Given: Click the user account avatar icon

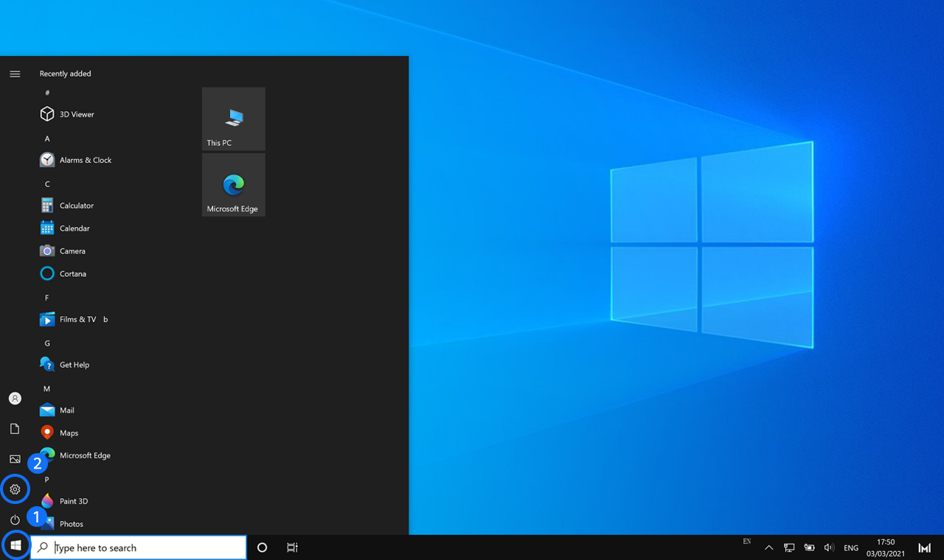Looking at the screenshot, I should tap(15, 399).
